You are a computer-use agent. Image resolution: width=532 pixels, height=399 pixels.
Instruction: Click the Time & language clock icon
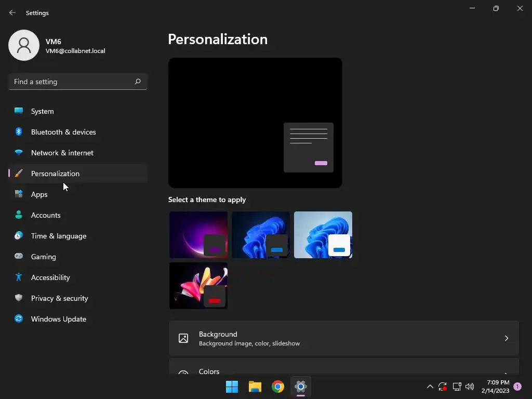click(x=19, y=235)
